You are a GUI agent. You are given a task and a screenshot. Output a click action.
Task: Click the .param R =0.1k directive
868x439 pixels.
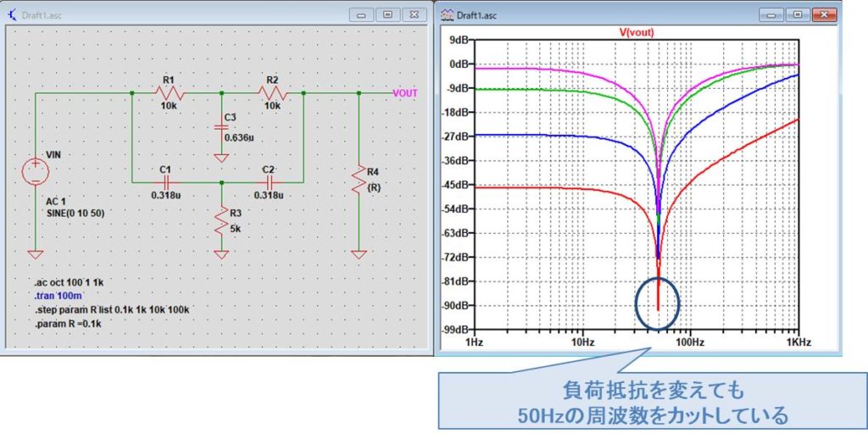coord(68,325)
